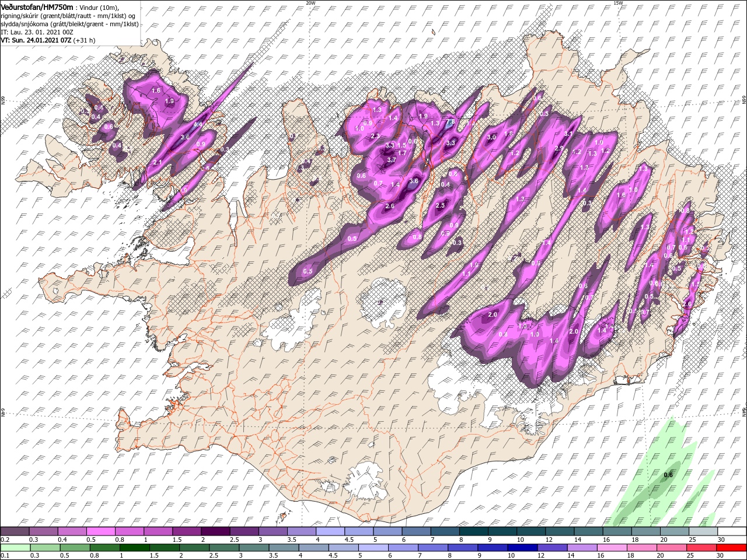
Task: Pick the deep blue rain-scale swatch at 10
Action: (522, 548)
